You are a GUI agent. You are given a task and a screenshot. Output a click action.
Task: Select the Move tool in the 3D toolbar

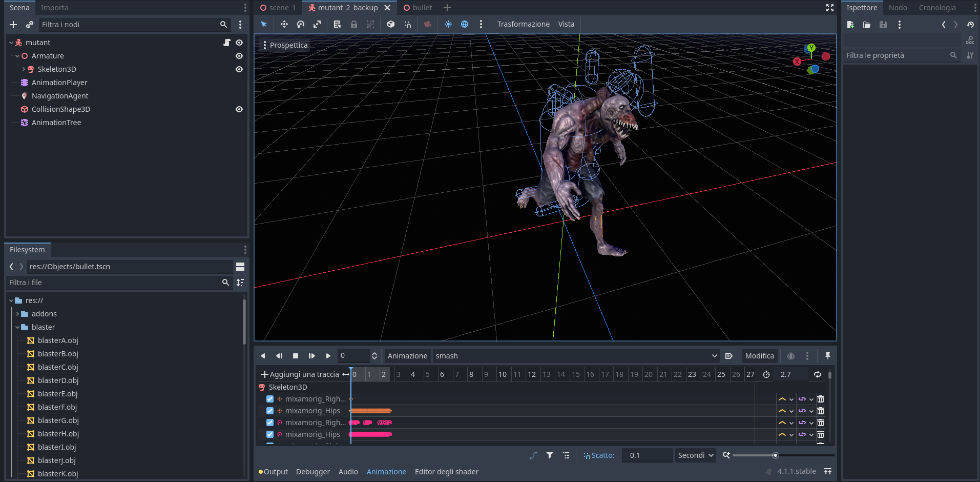pyautogui.click(x=283, y=24)
